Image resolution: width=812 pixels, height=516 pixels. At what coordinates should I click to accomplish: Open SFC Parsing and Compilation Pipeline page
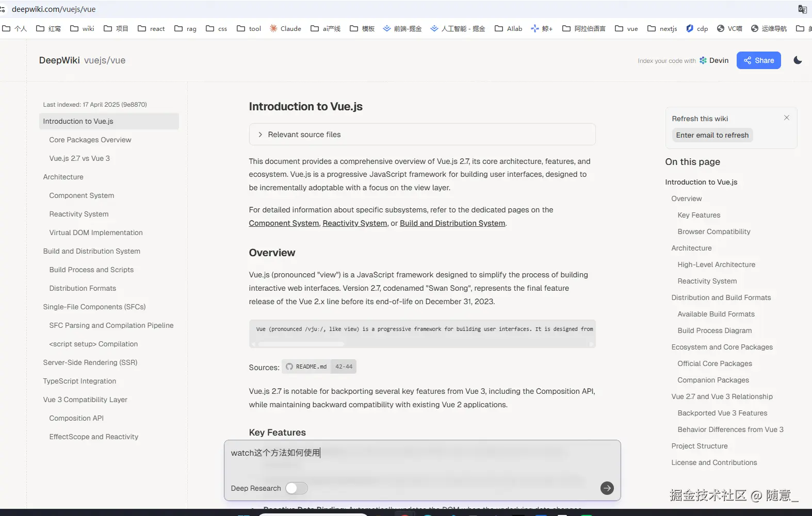coord(111,325)
